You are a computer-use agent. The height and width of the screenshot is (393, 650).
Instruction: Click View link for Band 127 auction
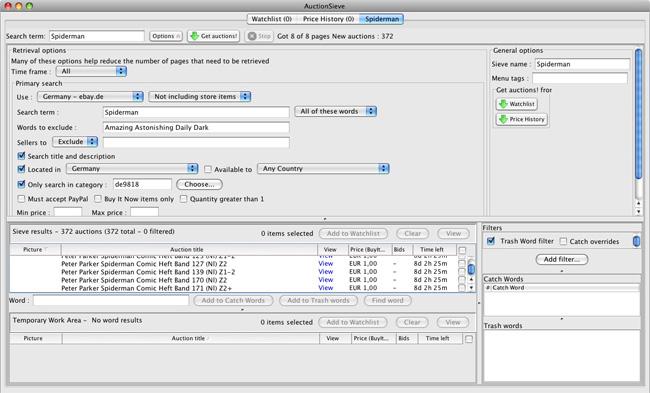[x=325, y=264]
